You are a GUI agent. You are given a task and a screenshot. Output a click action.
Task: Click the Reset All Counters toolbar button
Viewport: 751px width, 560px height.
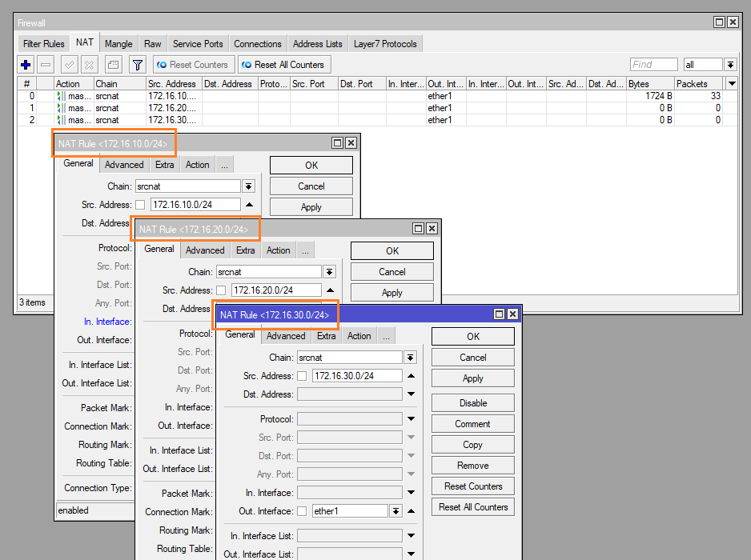pyautogui.click(x=283, y=65)
